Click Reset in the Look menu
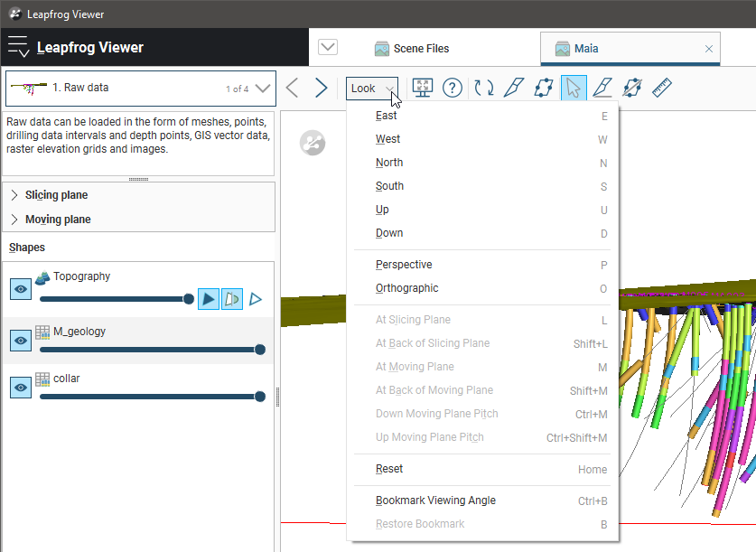Screen dimensions: 756x552 pyautogui.click(x=482, y=469)
